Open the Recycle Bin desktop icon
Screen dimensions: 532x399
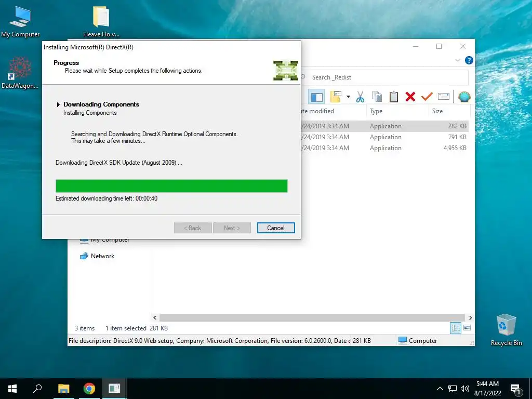(506, 330)
